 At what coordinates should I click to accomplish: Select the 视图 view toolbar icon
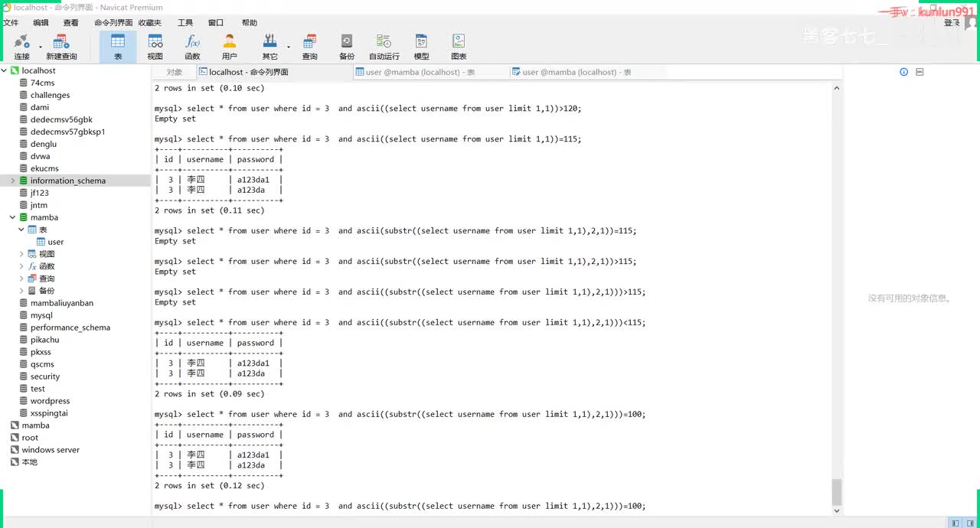155,47
